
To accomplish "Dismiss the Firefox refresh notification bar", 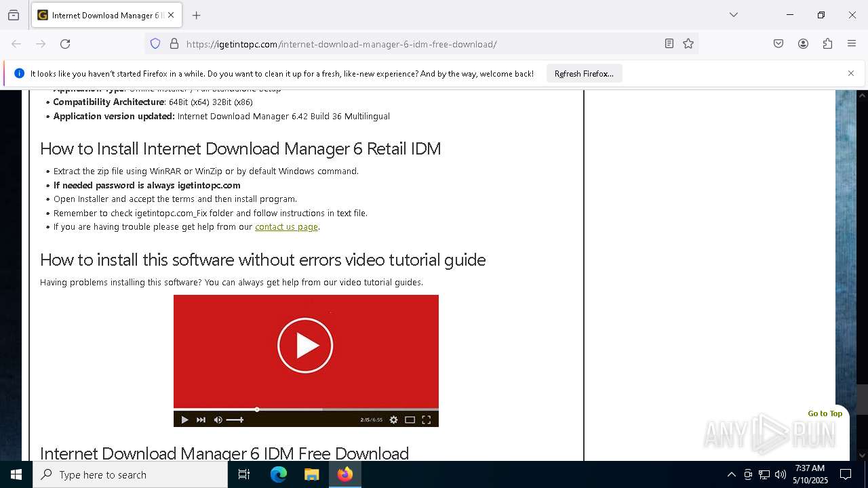I will click(x=850, y=73).
